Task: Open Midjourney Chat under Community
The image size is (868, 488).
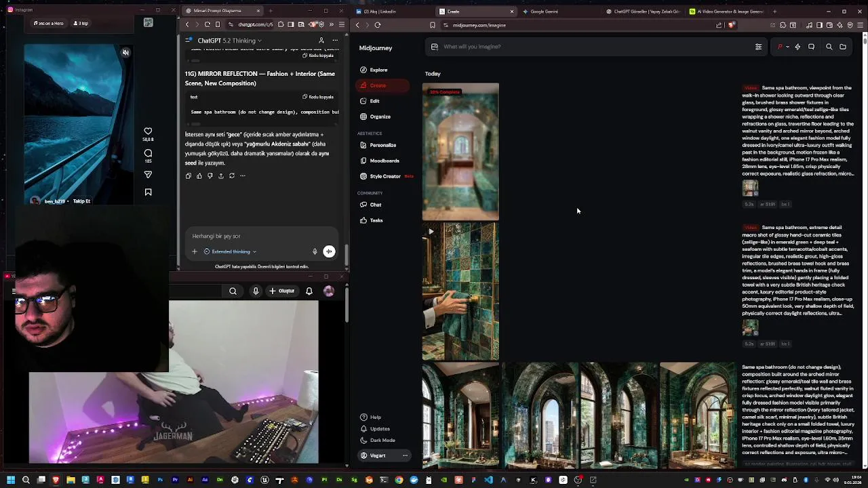Action: coord(370,205)
